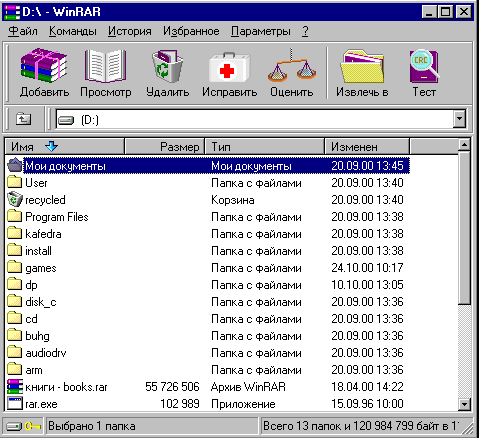Go up one folder level icon
The width and height of the screenshot is (479, 438).
coord(23,119)
